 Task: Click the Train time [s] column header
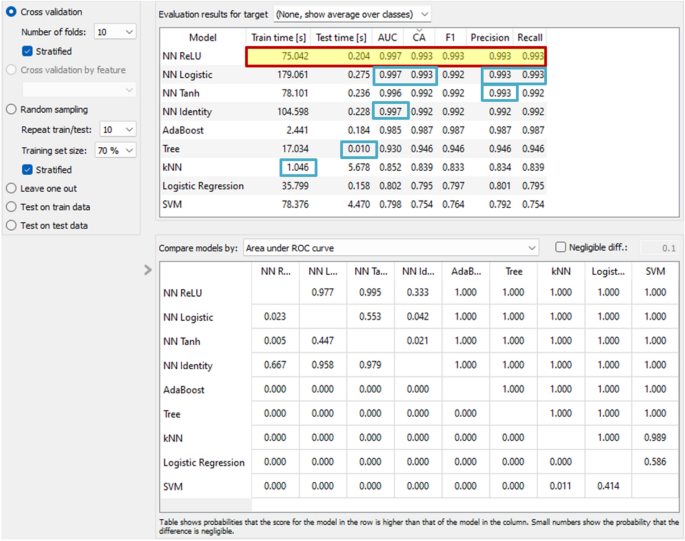point(279,37)
